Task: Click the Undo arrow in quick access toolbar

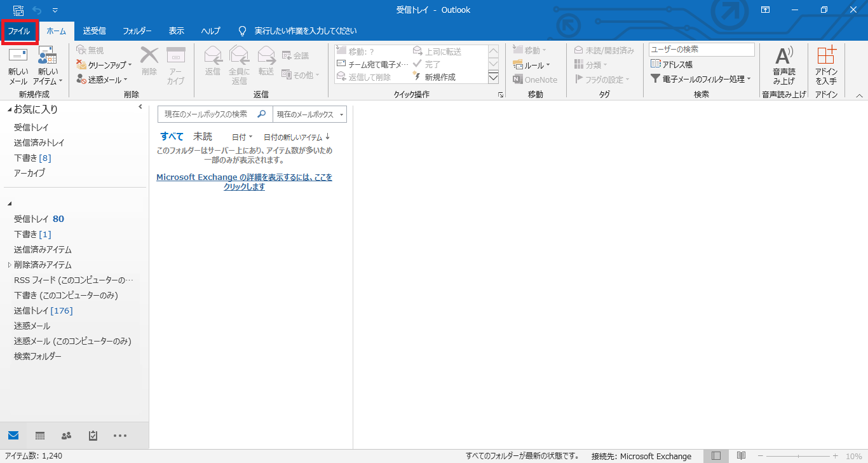Action: coord(37,10)
